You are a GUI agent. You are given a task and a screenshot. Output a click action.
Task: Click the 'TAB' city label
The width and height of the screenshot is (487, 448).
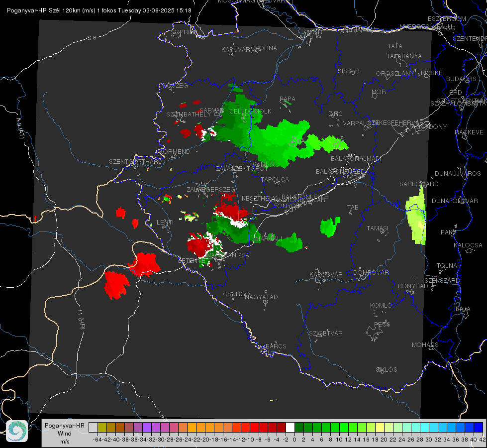click(x=353, y=208)
